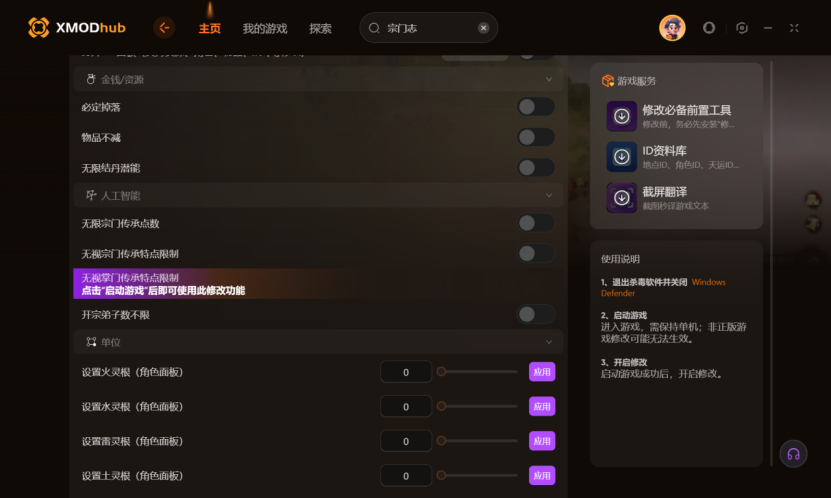Screen dimensions: 831x498
Task: Collapse the 人工智能 section chevron
Action: pyautogui.click(x=549, y=195)
